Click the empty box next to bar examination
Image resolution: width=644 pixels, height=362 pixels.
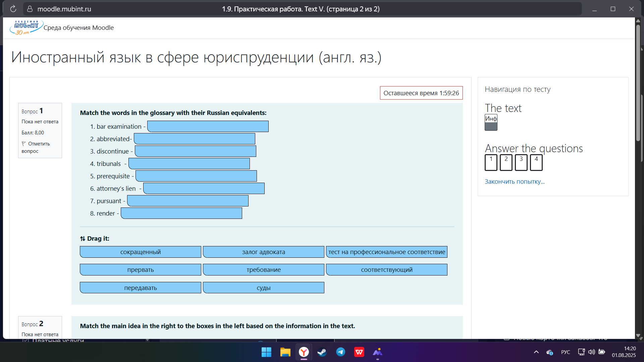208,126
